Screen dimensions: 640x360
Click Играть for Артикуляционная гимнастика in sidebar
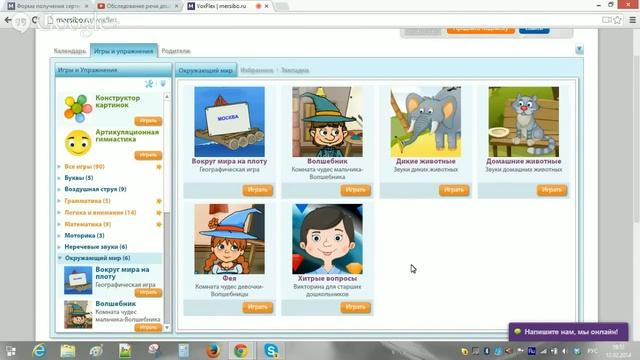click(148, 155)
